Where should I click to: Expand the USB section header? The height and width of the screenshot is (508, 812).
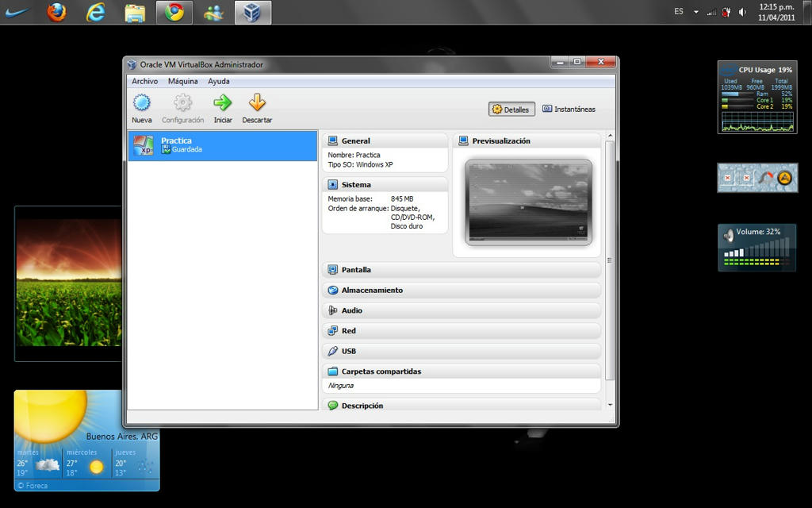462,351
